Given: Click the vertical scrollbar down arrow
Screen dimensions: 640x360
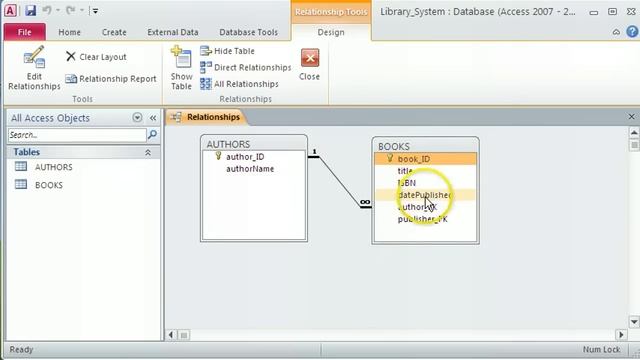Looking at the screenshot, I should pyautogui.click(x=633, y=322).
